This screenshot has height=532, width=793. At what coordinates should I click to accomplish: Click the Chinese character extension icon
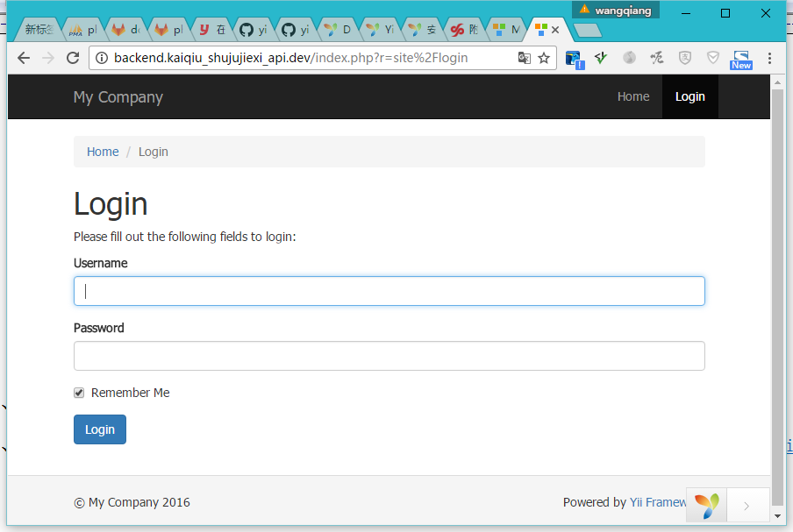pyautogui.click(x=657, y=58)
